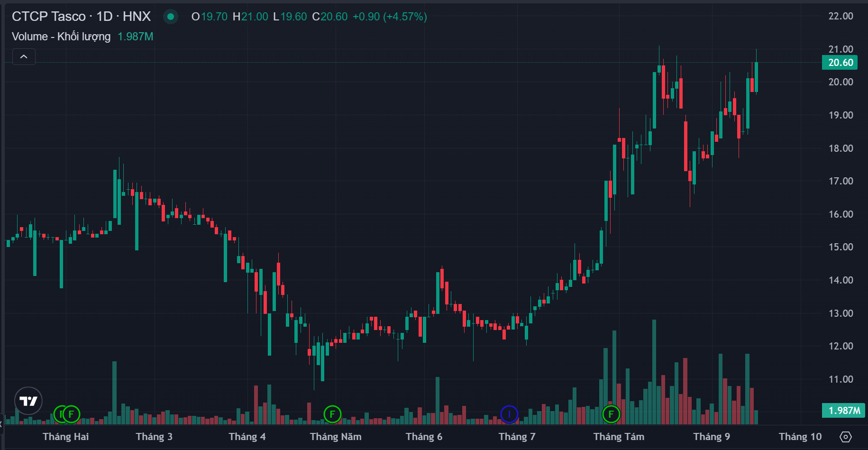This screenshot has width=868, height=450.
Task: Click the 13.00 price axis label
Action: (x=841, y=313)
